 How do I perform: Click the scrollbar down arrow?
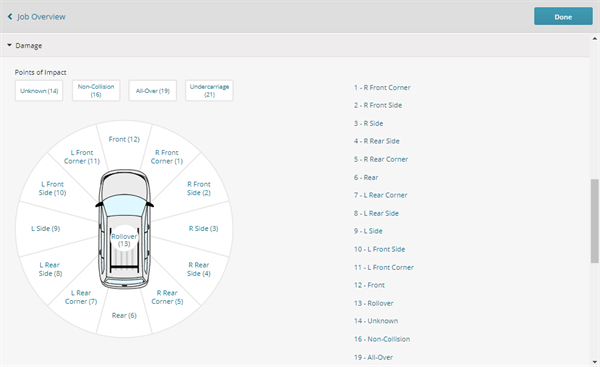coord(595,362)
